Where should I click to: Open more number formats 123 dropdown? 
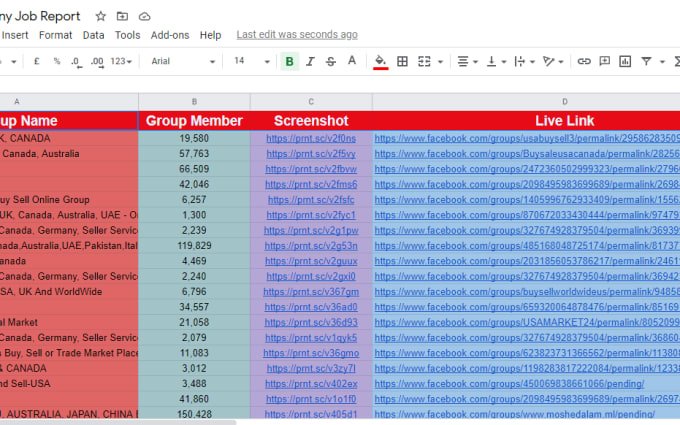[121, 61]
